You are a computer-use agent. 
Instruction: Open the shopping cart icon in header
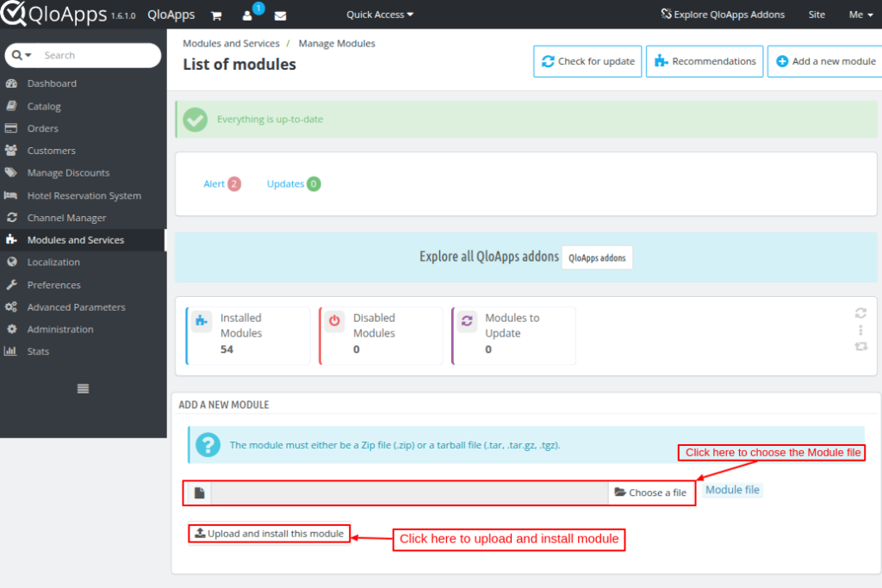(x=216, y=15)
